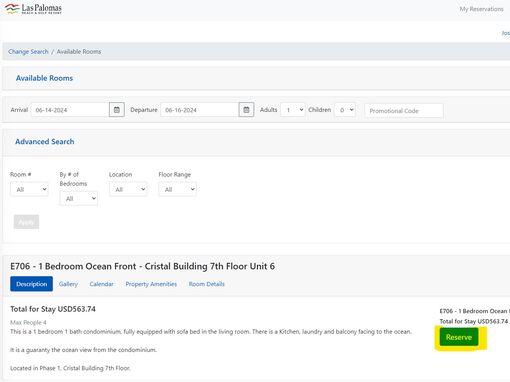Open the Arrival date calendar icon
Viewport: 510px width, 382px height.
[117, 110]
